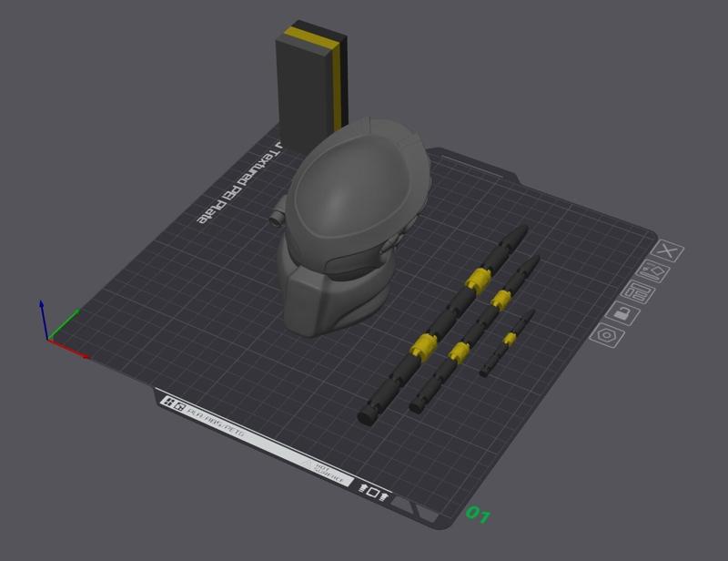Viewport: 728px width, 561px height.
Task: Select the longest rod with yellow connectors
Action: coord(441,325)
